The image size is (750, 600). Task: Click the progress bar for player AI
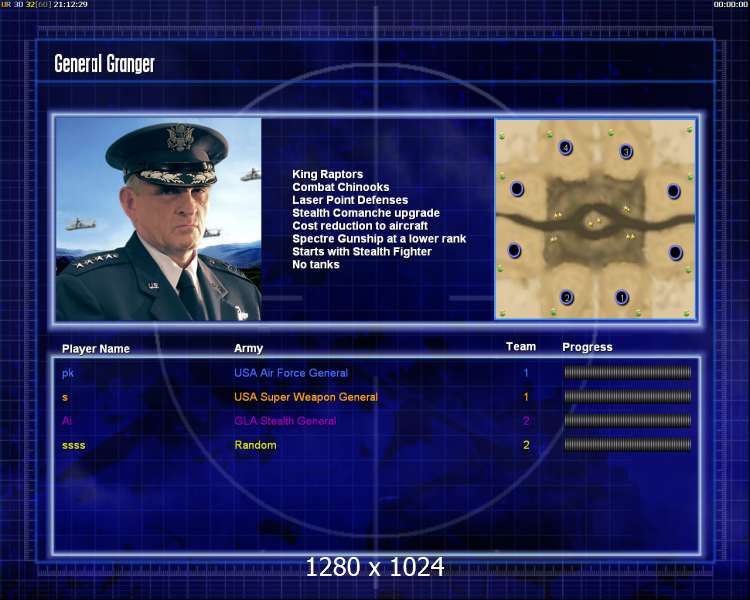[x=628, y=421]
